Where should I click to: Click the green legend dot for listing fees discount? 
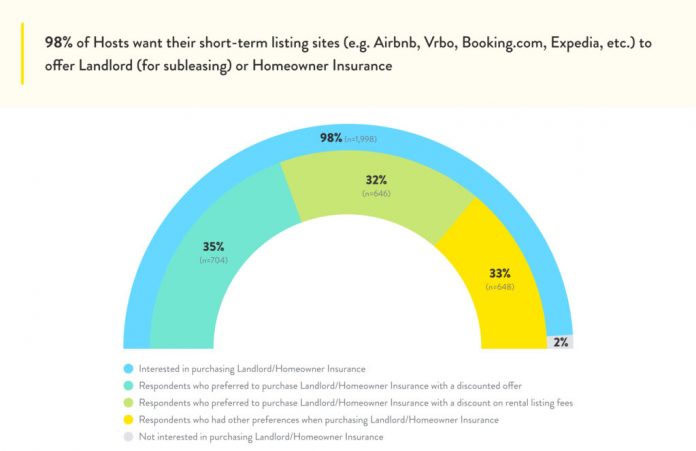pyautogui.click(x=128, y=403)
